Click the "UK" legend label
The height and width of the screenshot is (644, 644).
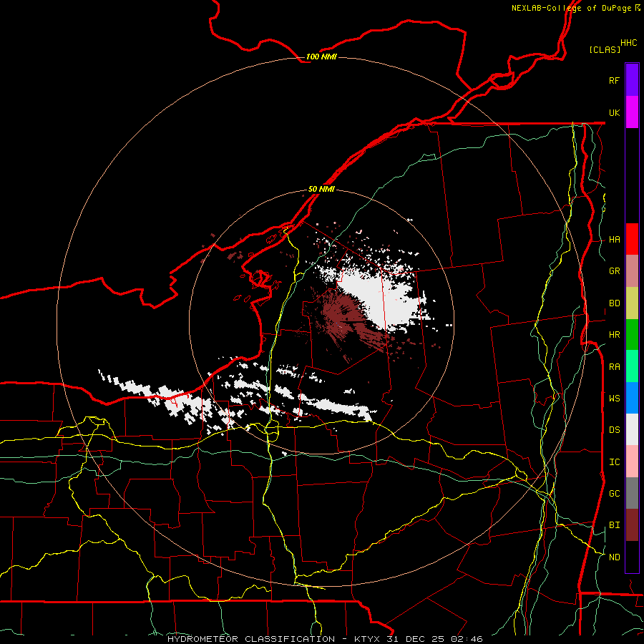pos(614,112)
